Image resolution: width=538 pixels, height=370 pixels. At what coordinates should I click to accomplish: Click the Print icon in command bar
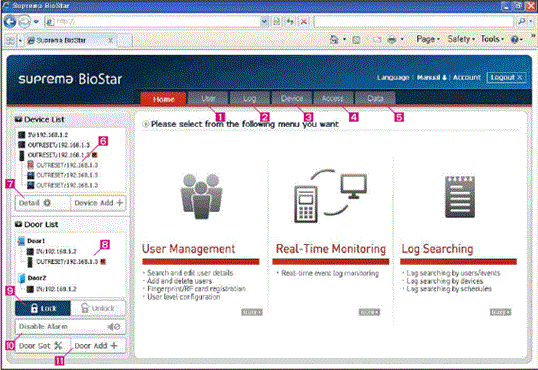[391, 40]
